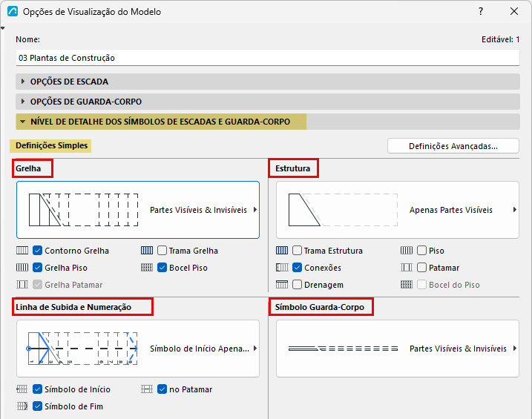Click the 'Editável: 1' text
This screenshot has width=532, height=419.
[x=500, y=39]
